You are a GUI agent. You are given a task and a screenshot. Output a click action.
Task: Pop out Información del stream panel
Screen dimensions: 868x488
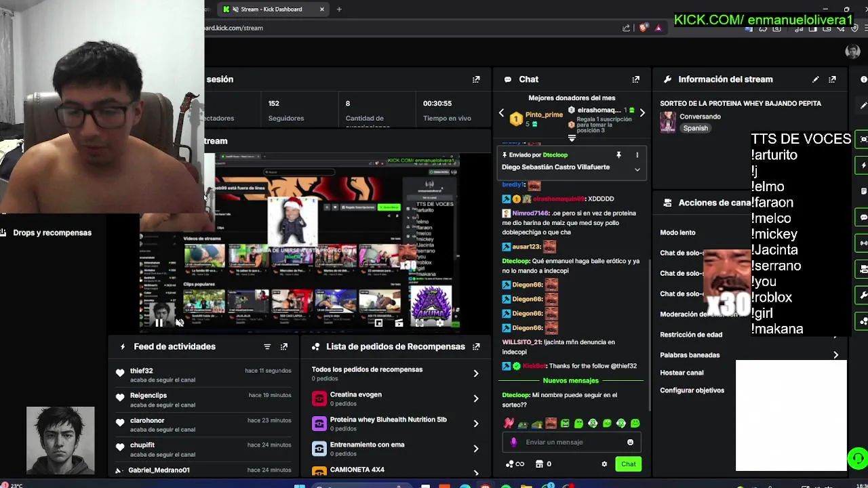tap(832, 79)
